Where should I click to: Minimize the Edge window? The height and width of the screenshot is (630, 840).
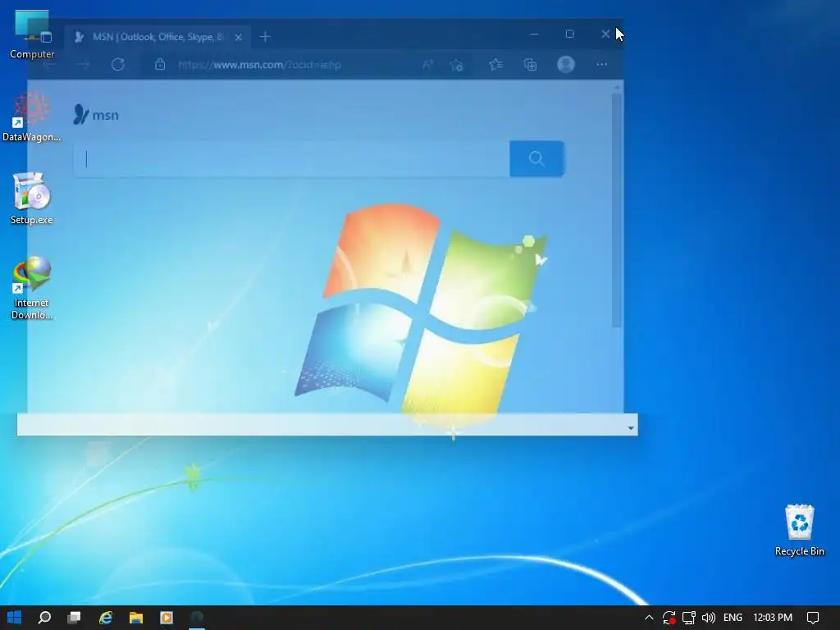click(x=533, y=34)
